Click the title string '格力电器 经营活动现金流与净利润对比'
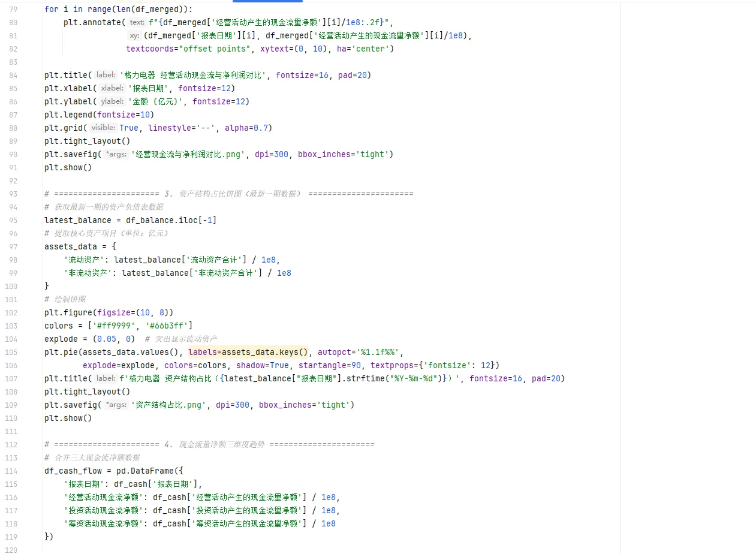Image resolution: width=756 pixels, height=554 pixels. coord(193,76)
